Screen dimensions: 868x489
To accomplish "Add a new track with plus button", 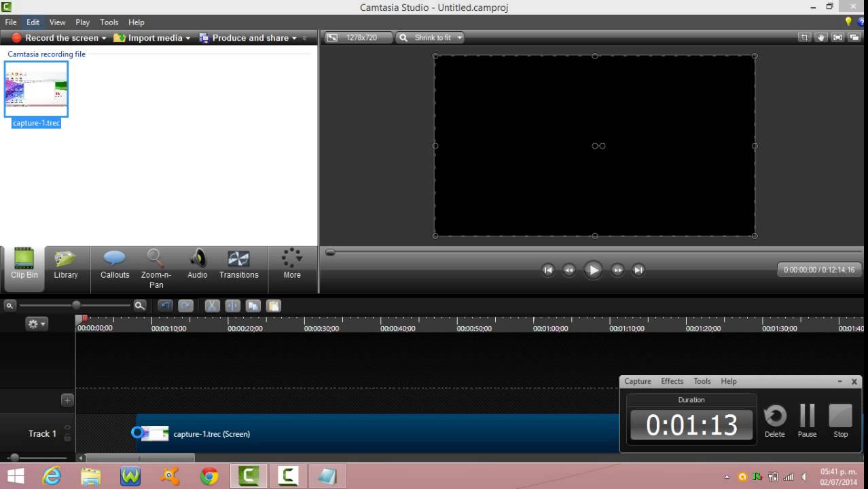I will [x=67, y=400].
